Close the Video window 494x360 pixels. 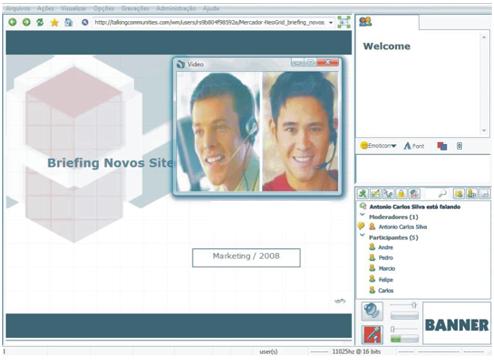pos(328,62)
